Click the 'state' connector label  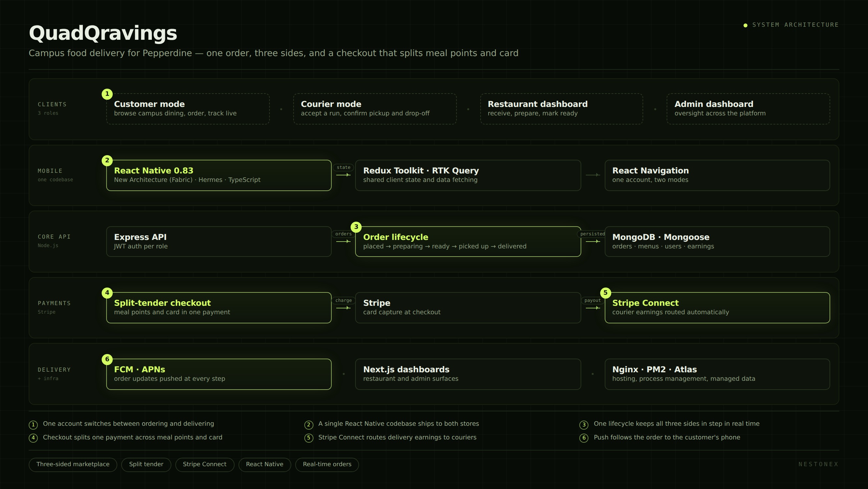(343, 167)
